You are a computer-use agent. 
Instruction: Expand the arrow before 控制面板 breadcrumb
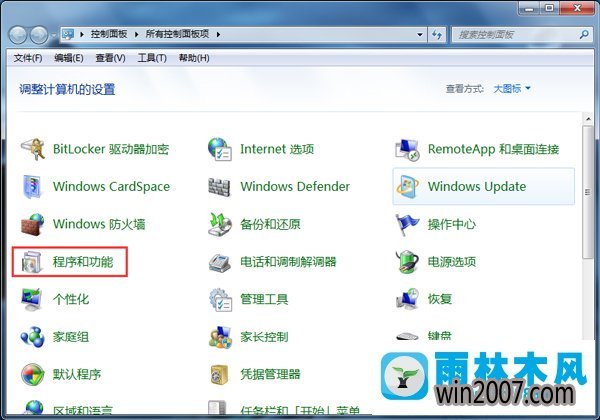pyautogui.click(x=82, y=34)
